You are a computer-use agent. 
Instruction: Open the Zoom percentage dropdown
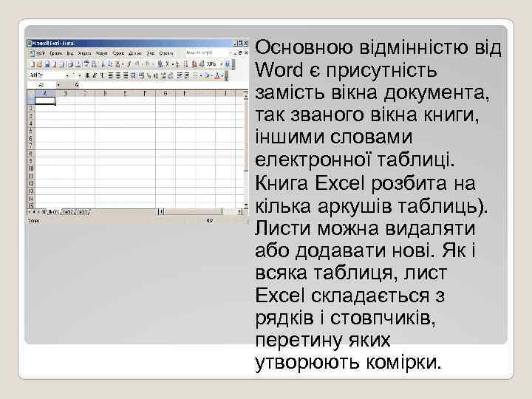[222, 64]
